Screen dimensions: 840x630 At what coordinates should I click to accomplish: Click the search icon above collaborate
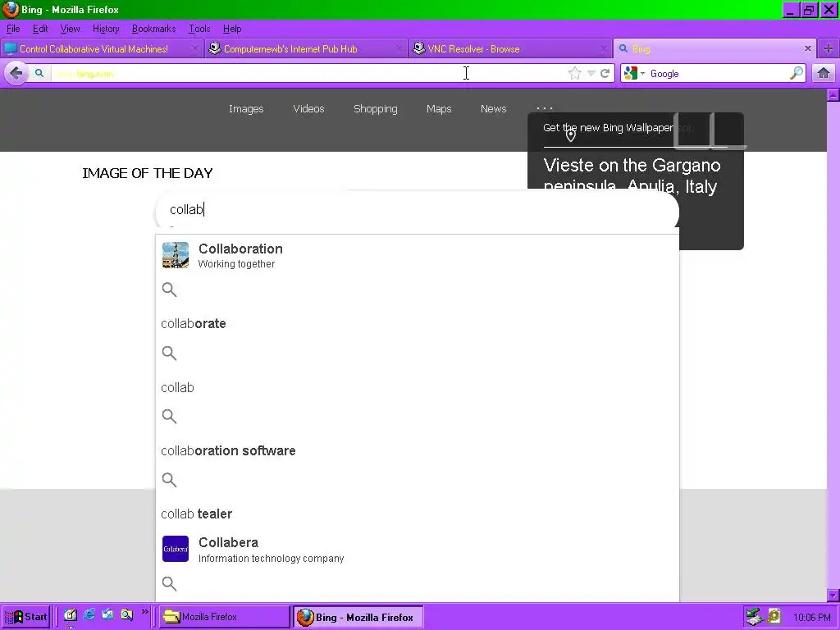click(169, 290)
